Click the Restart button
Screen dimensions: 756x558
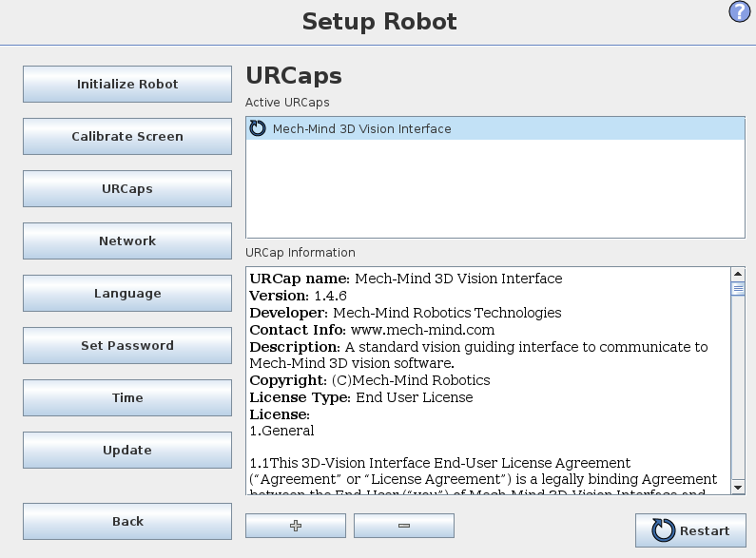(x=690, y=530)
